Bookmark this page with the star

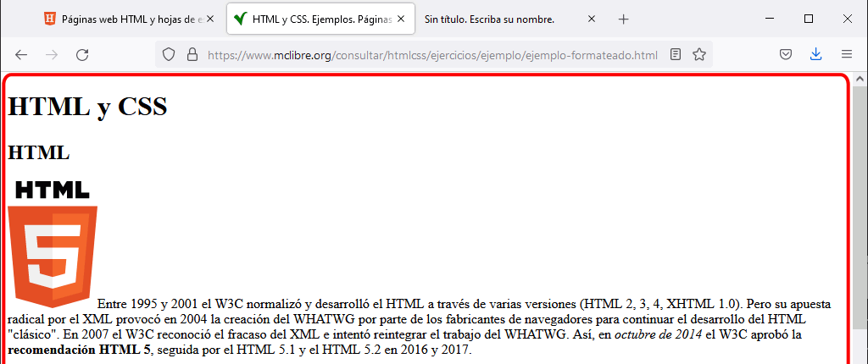point(699,54)
